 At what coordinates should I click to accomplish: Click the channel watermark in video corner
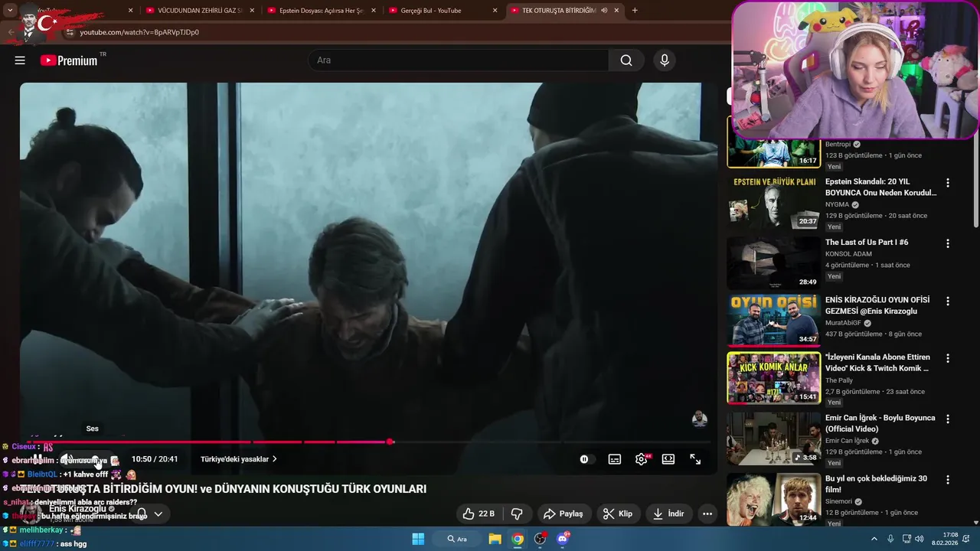point(699,419)
